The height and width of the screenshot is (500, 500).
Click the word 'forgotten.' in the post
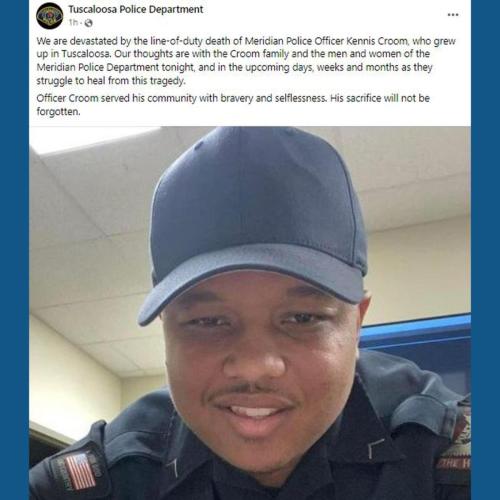(58, 111)
